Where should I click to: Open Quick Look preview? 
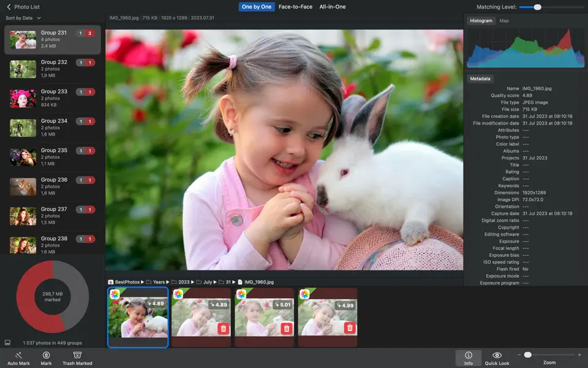point(497,358)
